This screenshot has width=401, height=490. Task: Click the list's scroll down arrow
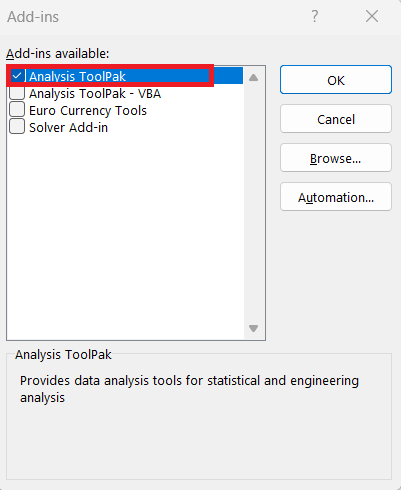[254, 328]
